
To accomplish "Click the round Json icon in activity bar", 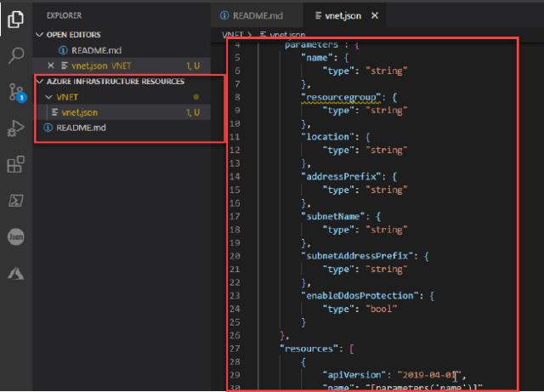I will [15, 237].
